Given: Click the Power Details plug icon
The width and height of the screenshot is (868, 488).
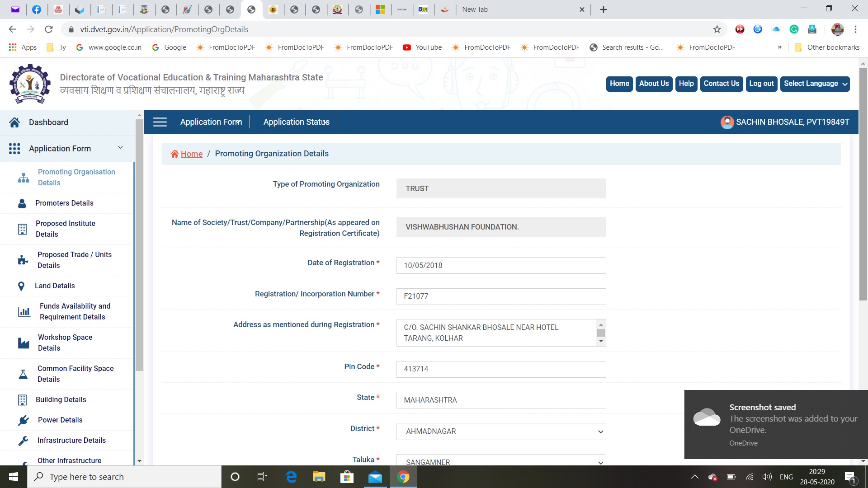Looking at the screenshot, I should 24,420.
